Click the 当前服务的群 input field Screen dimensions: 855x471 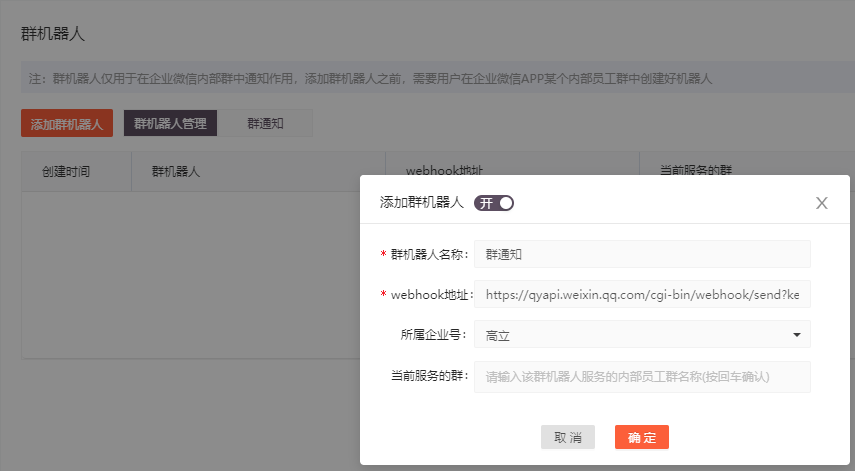click(642, 377)
